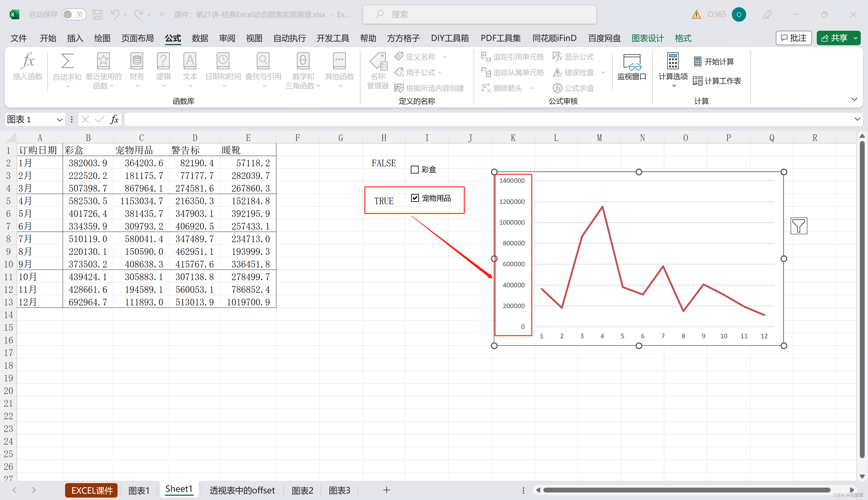Click the chart filter funnel button
The image size is (868, 500).
click(x=799, y=226)
